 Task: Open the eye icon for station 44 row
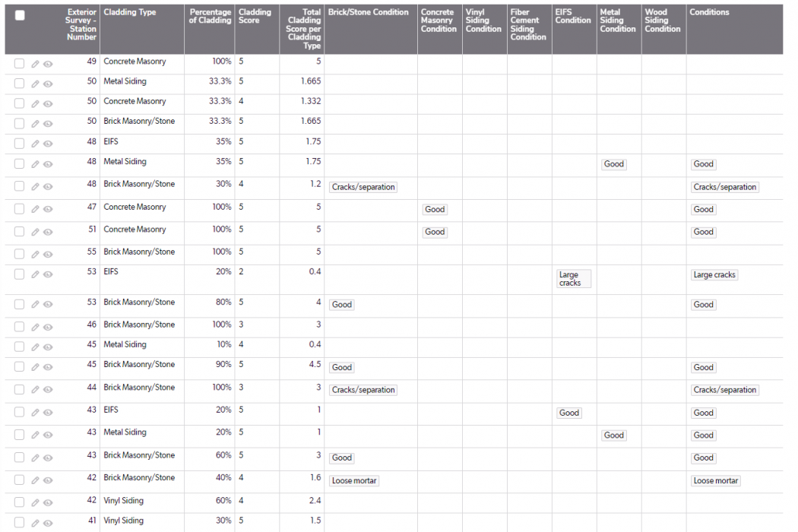click(48, 390)
